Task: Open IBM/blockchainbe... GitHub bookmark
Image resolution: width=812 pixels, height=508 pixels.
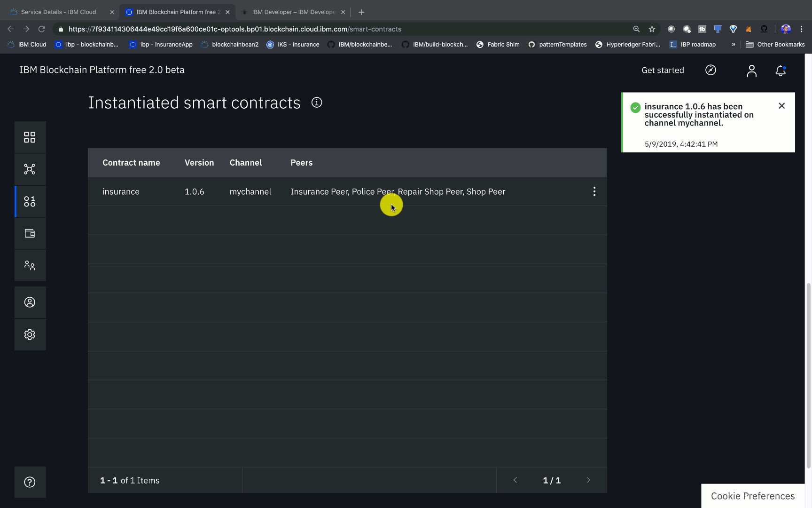Action: tap(360, 45)
